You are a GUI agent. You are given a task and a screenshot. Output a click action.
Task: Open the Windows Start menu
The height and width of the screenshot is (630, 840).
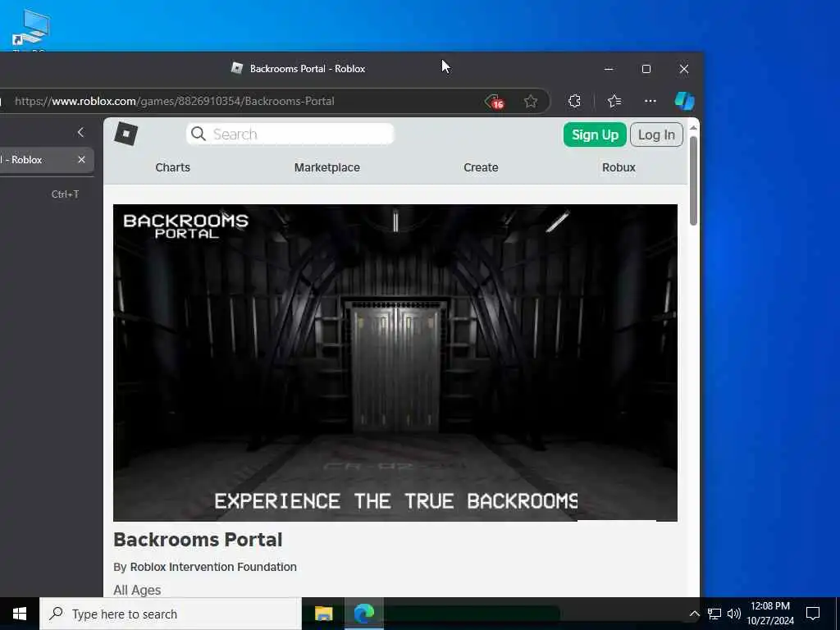[x=20, y=614]
